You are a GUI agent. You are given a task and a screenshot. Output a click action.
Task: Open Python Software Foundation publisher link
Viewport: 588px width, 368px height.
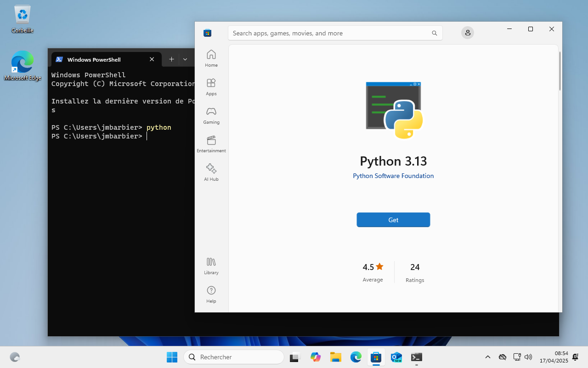pos(393,176)
